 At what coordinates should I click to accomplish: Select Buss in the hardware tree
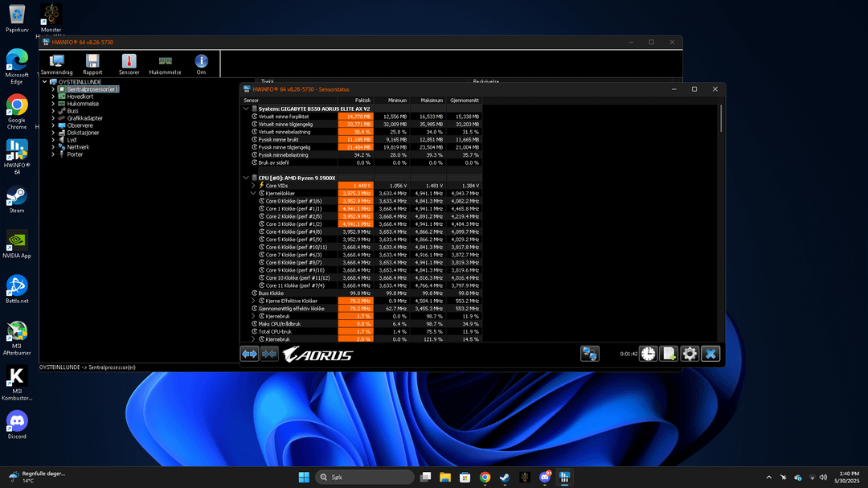[x=72, y=111]
